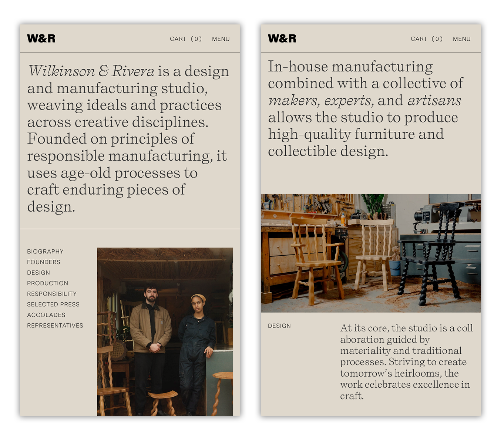Click the italic Wilkinson & Rivera heading text
The image size is (504, 441).
[91, 71]
